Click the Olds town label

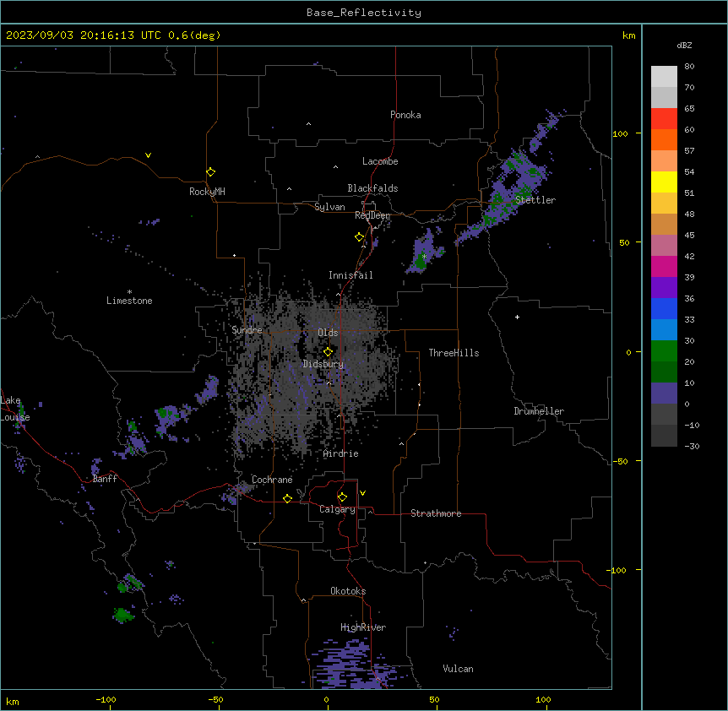328,333
